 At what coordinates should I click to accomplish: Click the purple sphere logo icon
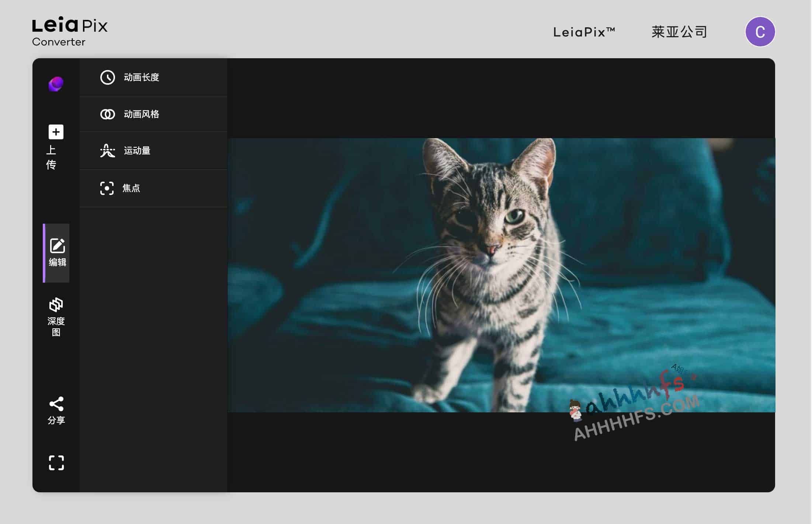click(56, 84)
